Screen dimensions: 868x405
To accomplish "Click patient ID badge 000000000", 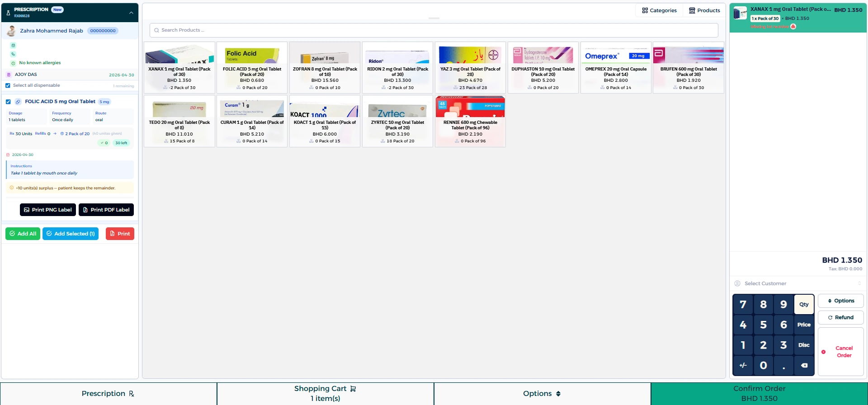I will (x=103, y=31).
